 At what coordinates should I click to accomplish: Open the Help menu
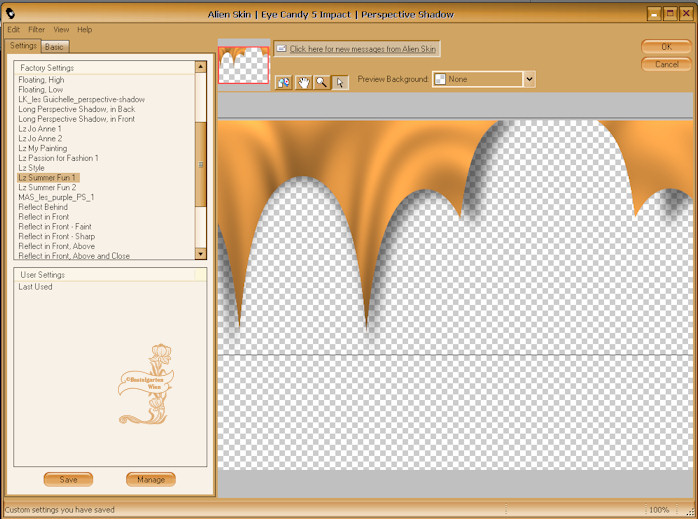point(84,29)
